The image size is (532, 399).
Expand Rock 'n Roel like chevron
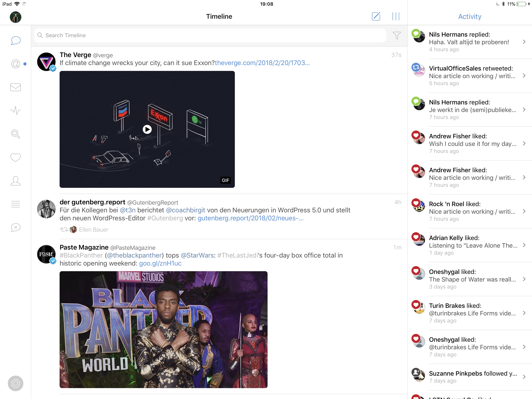click(524, 211)
